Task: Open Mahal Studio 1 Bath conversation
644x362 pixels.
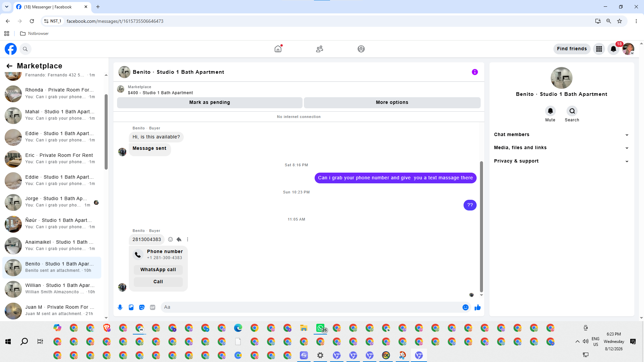Action: (x=52, y=115)
